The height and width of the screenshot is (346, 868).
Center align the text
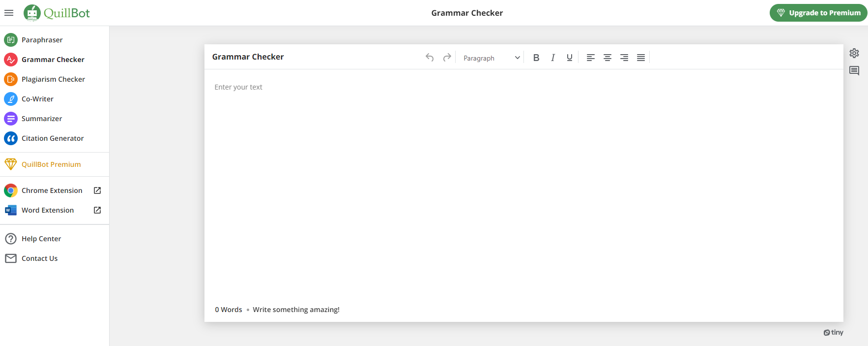tap(608, 58)
